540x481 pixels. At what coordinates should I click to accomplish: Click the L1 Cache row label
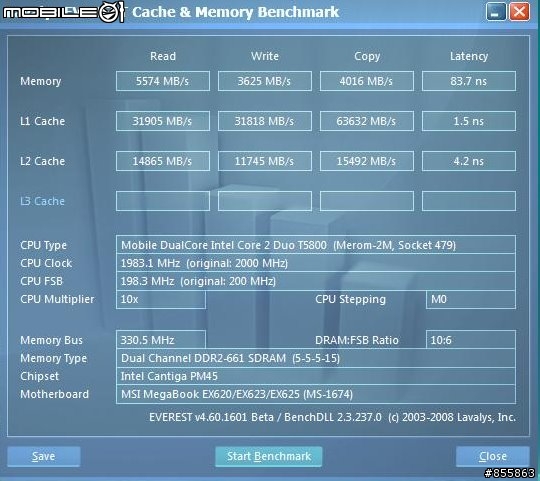click(42, 121)
